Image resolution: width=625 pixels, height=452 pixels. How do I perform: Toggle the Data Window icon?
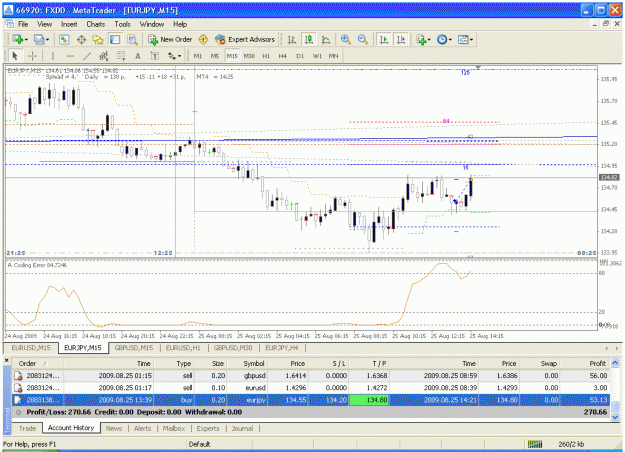[x=81, y=39]
